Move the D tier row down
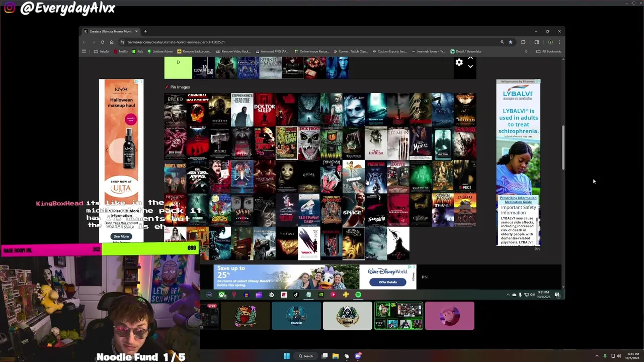 [470, 66]
